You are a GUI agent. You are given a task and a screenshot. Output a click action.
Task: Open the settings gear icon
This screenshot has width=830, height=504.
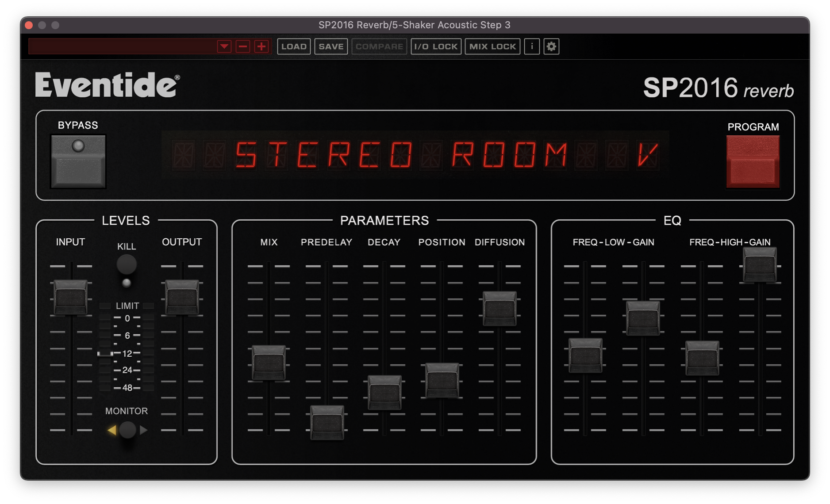click(551, 46)
